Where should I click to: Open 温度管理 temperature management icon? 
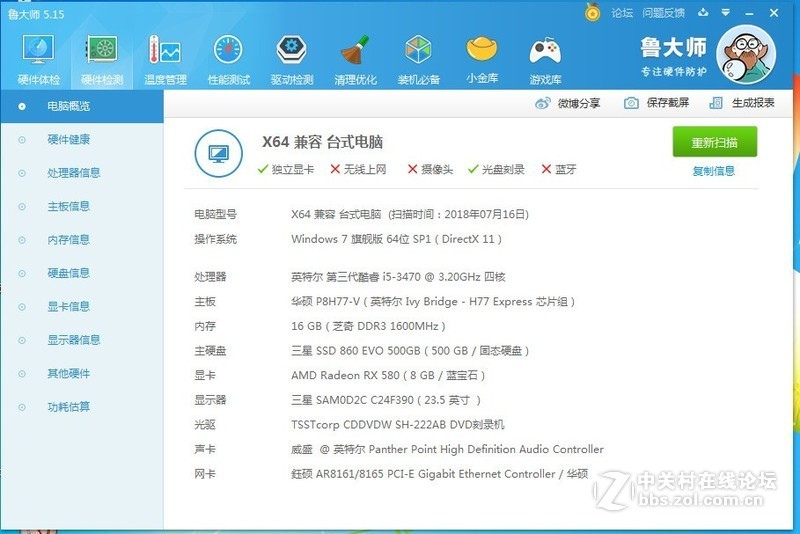pyautogui.click(x=165, y=59)
